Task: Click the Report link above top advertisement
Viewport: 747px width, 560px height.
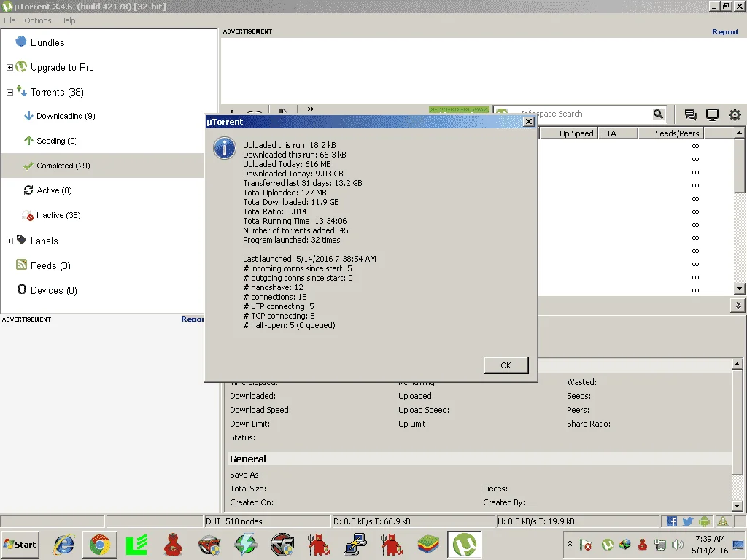Action: [724, 32]
